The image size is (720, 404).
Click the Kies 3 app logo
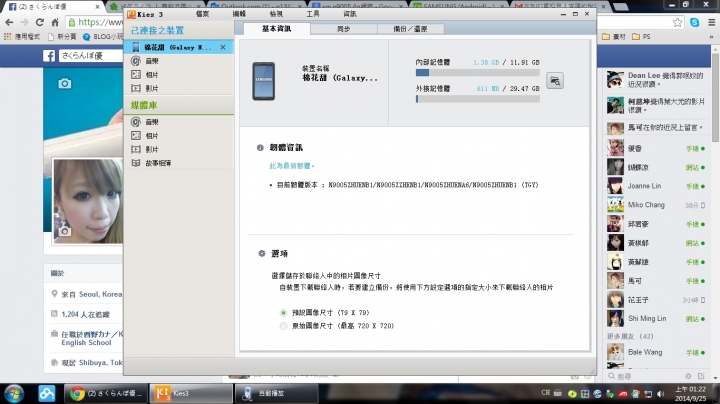pos(131,14)
